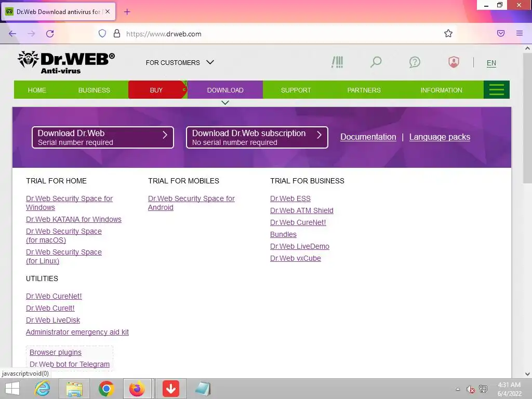Open the site search magnifier icon

[x=376, y=62]
